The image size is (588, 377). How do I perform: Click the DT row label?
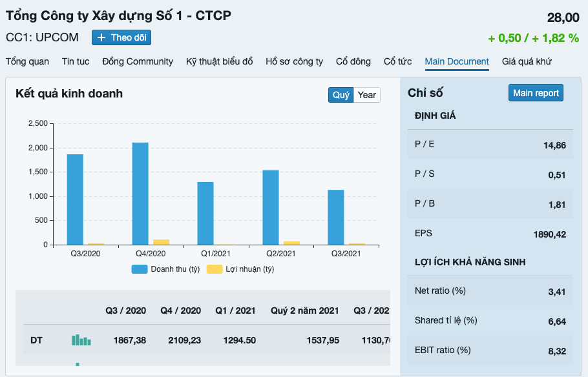click(x=36, y=340)
